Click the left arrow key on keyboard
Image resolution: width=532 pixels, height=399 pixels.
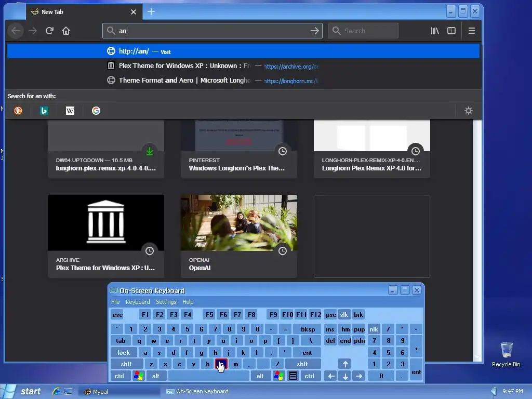(x=331, y=376)
